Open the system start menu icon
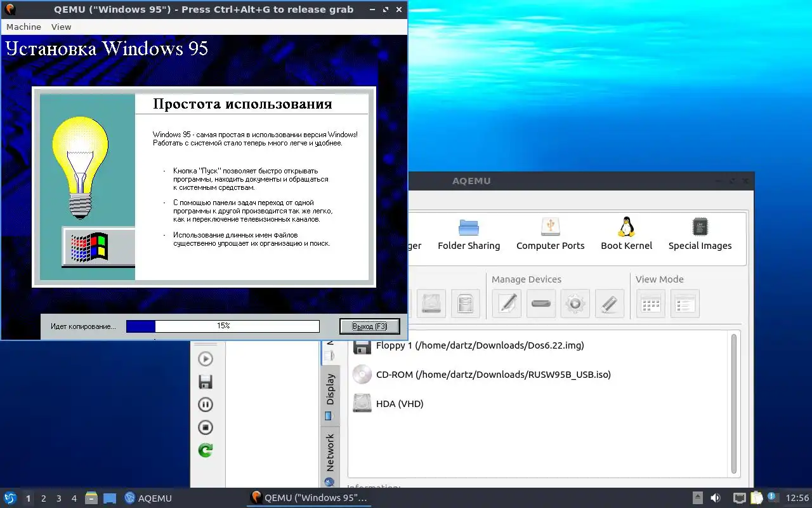 click(10, 498)
